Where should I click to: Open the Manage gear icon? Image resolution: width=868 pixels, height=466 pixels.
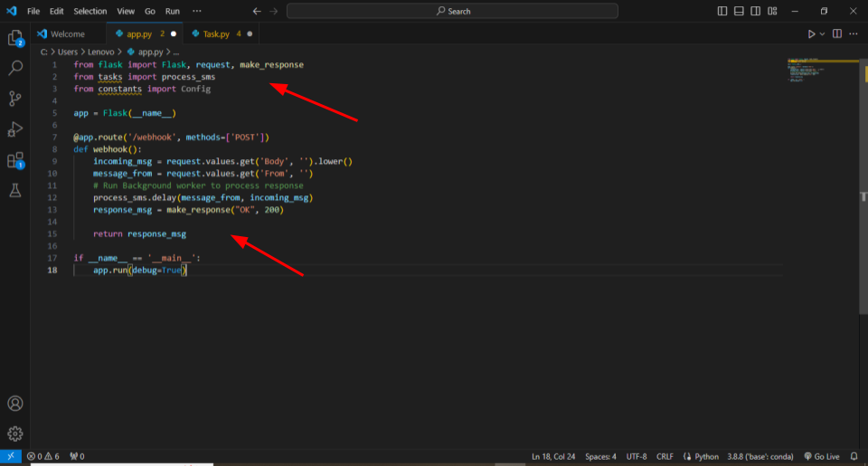(x=15, y=433)
